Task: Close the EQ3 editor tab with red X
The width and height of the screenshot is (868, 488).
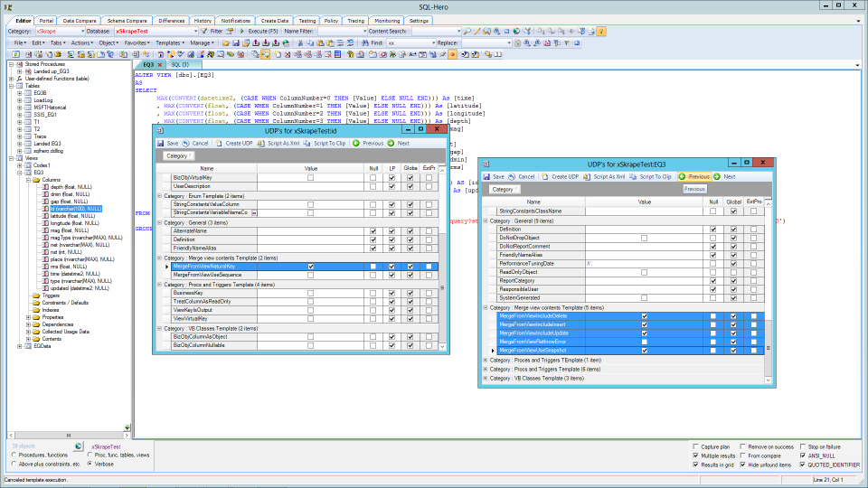Action: click(x=159, y=65)
